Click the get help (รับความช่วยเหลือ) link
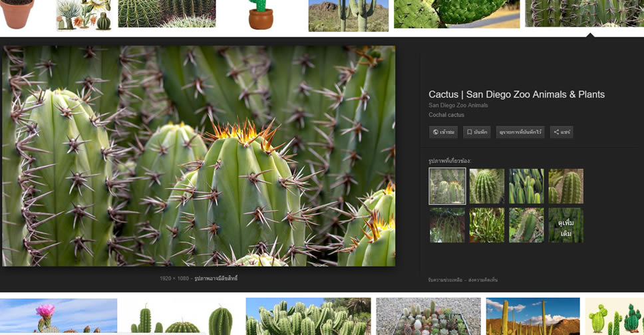 (444, 280)
